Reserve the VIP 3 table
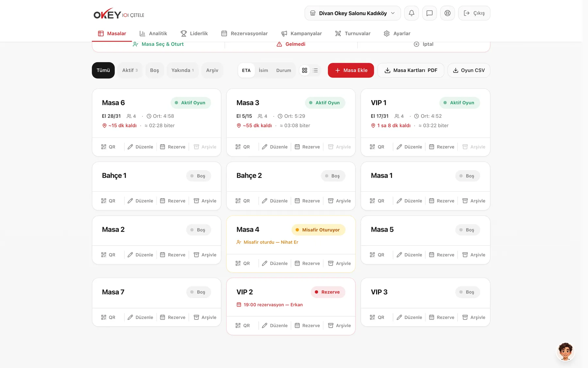The image size is (588, 368). 442,317
